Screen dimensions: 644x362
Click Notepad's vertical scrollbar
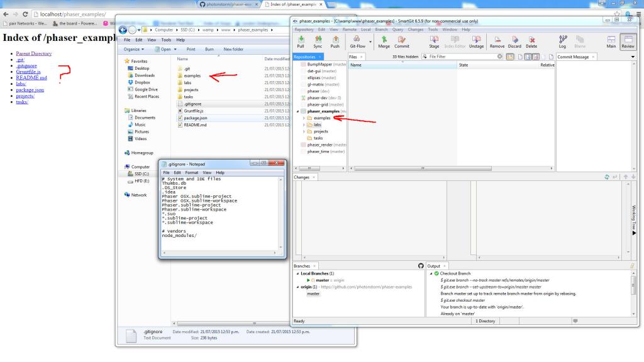281,214
